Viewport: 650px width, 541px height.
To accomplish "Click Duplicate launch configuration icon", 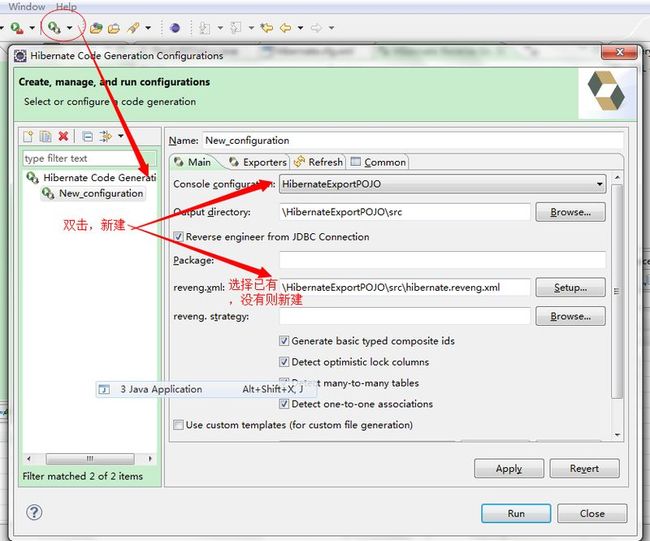I will coord(45,136).
